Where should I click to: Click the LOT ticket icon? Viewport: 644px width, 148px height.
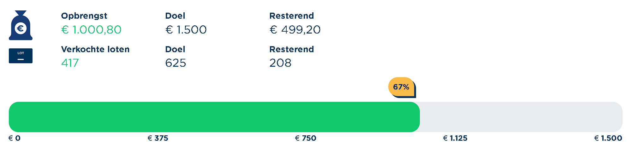click(x=21, y=56)
